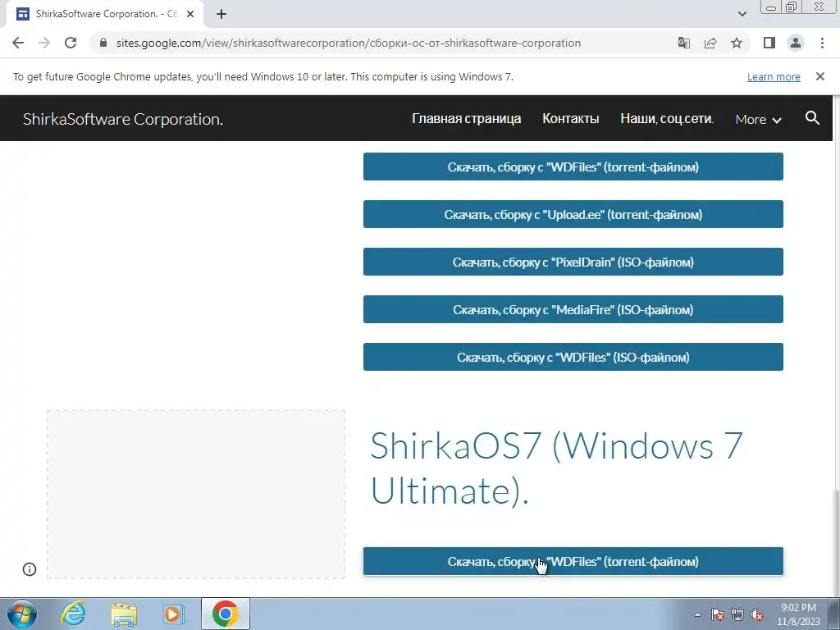Click the muted volume tray icon
This screenshot has height=630, width=840.
(x=757, y=614)
